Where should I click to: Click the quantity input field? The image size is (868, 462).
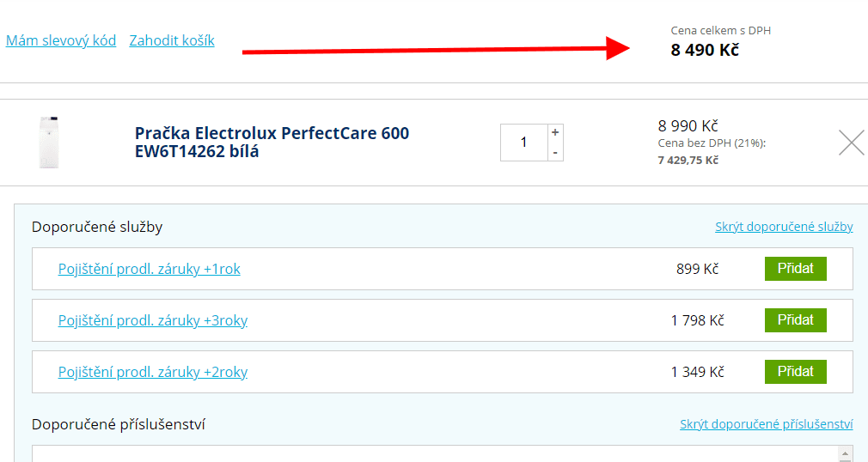pos(523,143)
